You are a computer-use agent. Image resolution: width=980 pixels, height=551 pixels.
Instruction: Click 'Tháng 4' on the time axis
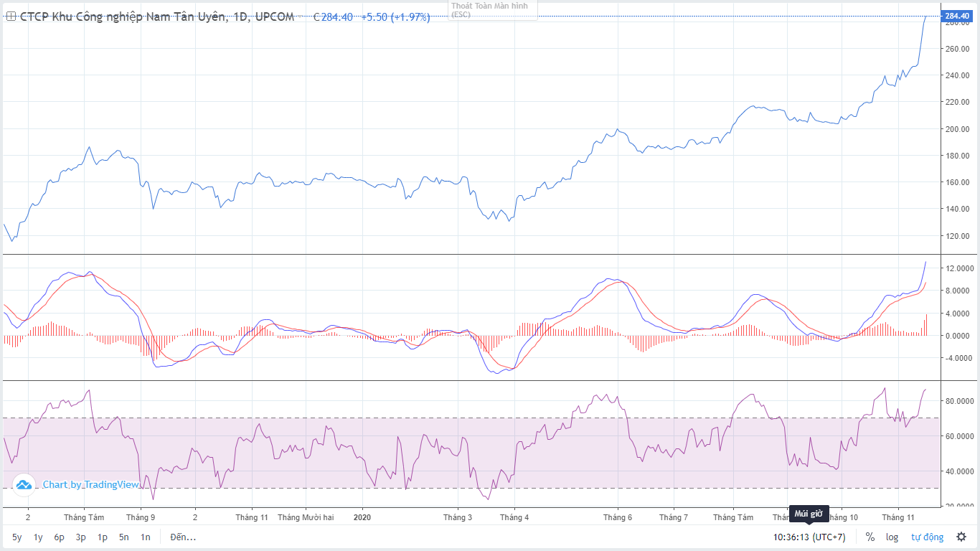coord(514,517)
